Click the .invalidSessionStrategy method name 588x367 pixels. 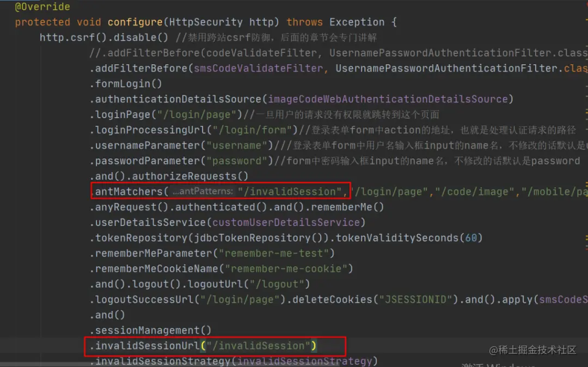pos(160,360)
